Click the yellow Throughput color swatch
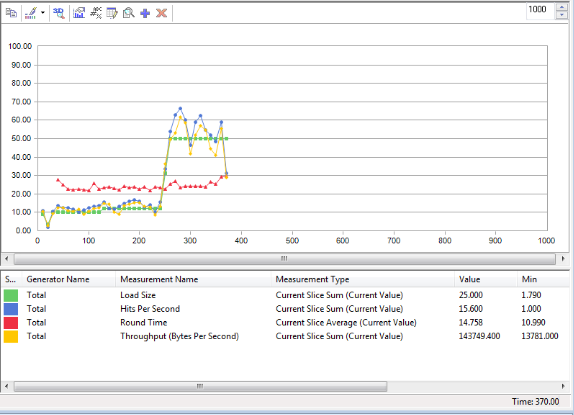The image size is (574, 415). [x=11, y=336]
